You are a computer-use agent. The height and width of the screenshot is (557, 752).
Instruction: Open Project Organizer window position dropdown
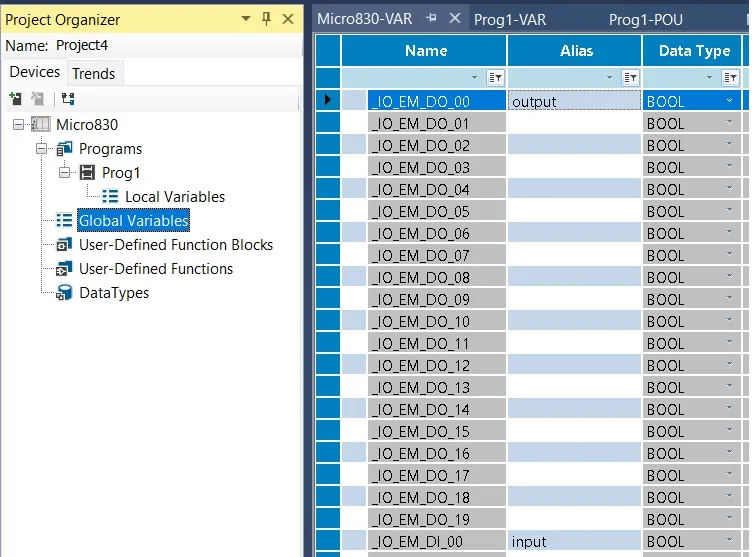(246, 19)
